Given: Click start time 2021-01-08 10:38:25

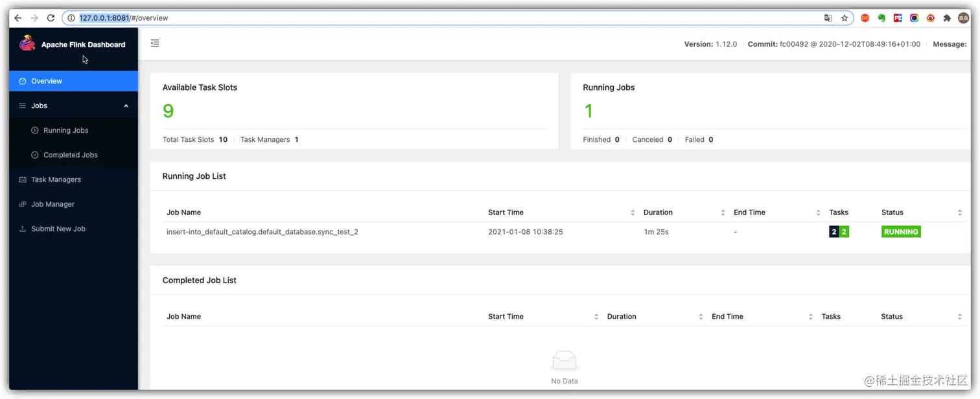Looking at the screenshot, I should click(526, 232).
